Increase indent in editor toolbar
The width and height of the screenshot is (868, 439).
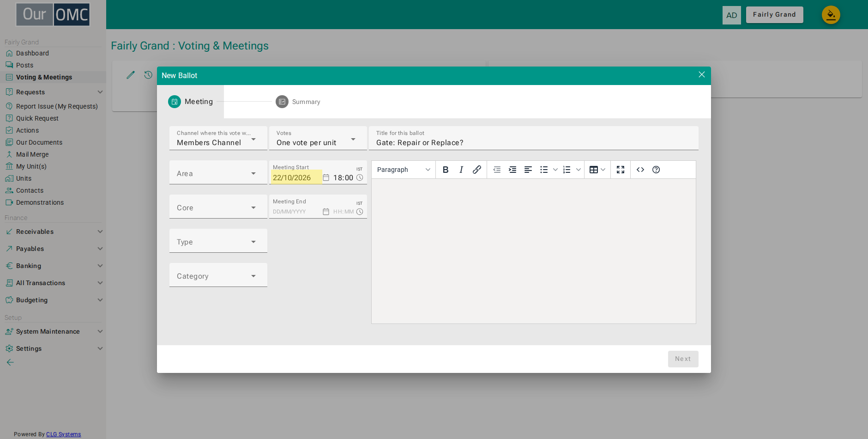pos(512,170)
